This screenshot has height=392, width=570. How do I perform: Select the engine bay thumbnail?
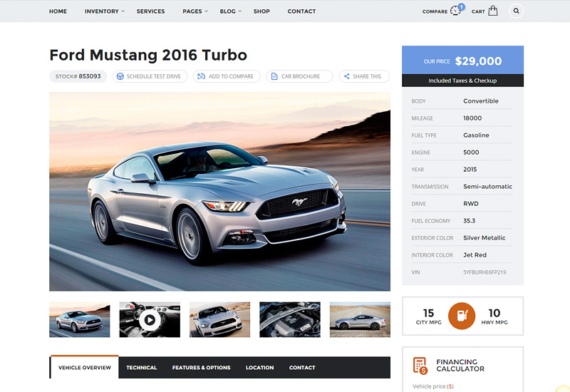tap(290, 319)
